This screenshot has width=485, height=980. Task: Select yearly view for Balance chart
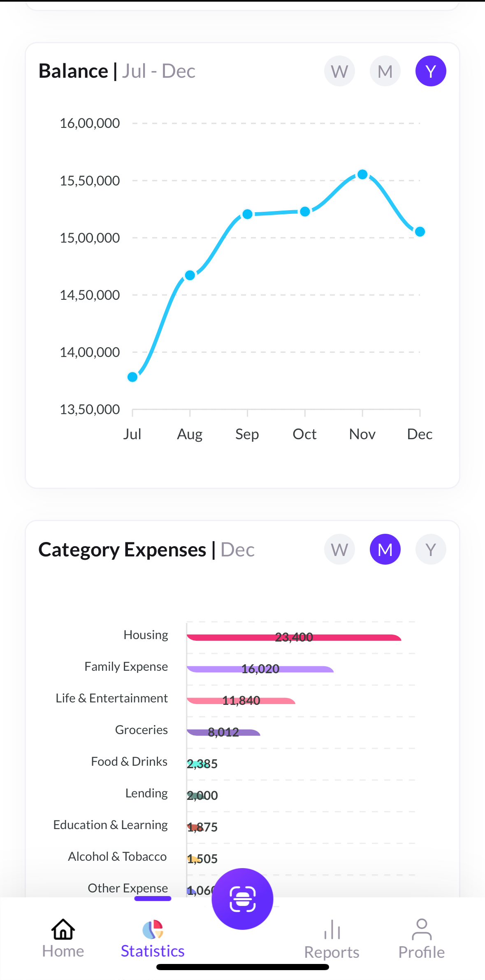(x=431, y=71)
